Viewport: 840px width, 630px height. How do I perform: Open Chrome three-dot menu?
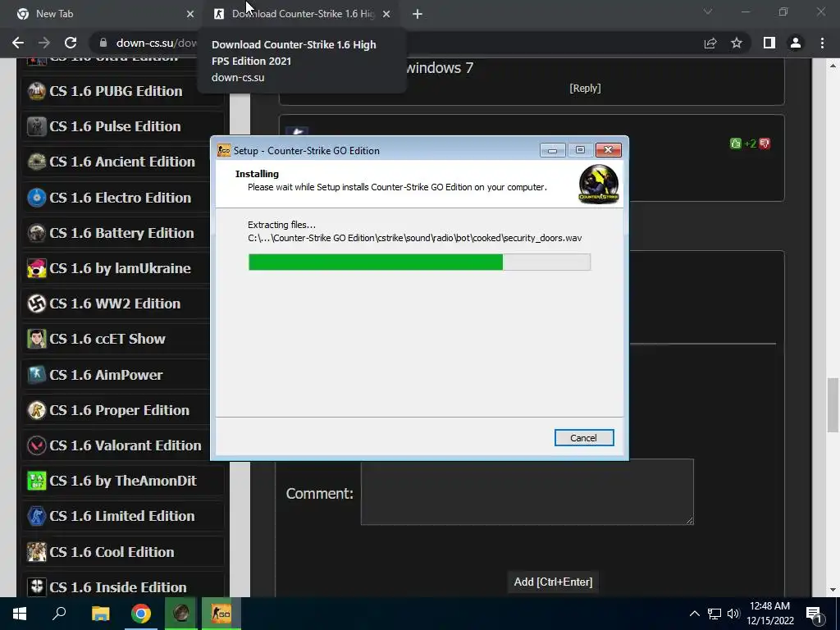[x=822, y=43]
